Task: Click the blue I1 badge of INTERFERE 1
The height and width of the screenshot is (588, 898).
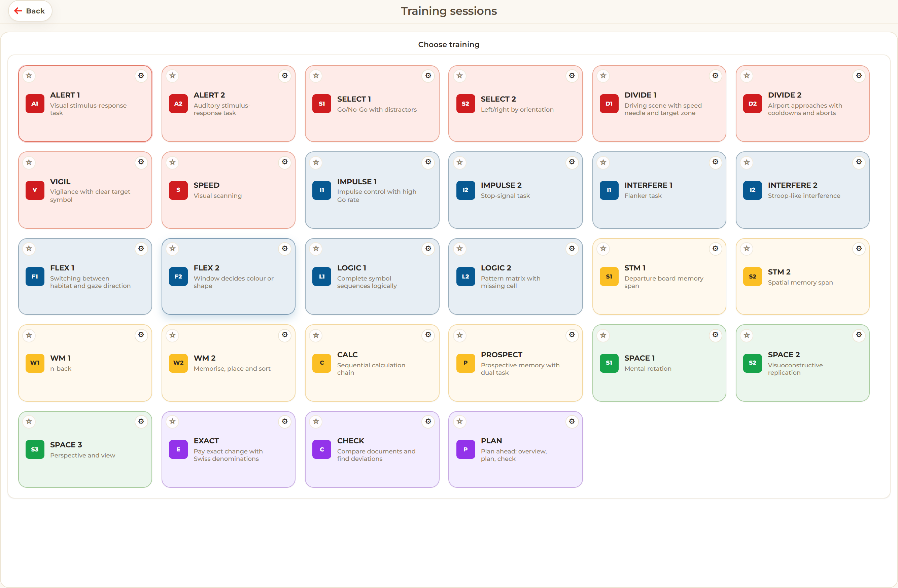Action: point(609,190)
